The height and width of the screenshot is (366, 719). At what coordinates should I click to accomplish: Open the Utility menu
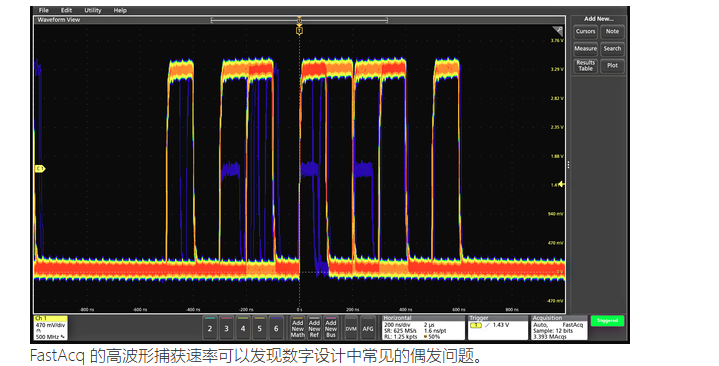93,10
